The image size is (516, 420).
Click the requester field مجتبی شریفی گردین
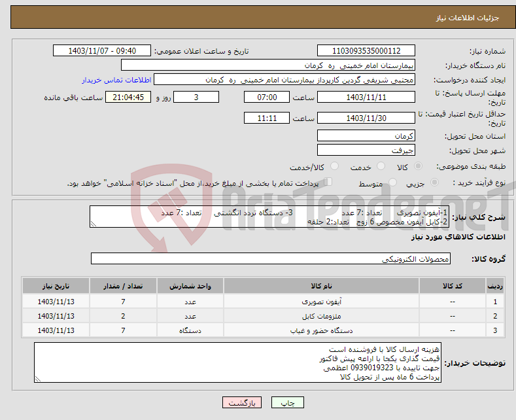tap(284, 80)
